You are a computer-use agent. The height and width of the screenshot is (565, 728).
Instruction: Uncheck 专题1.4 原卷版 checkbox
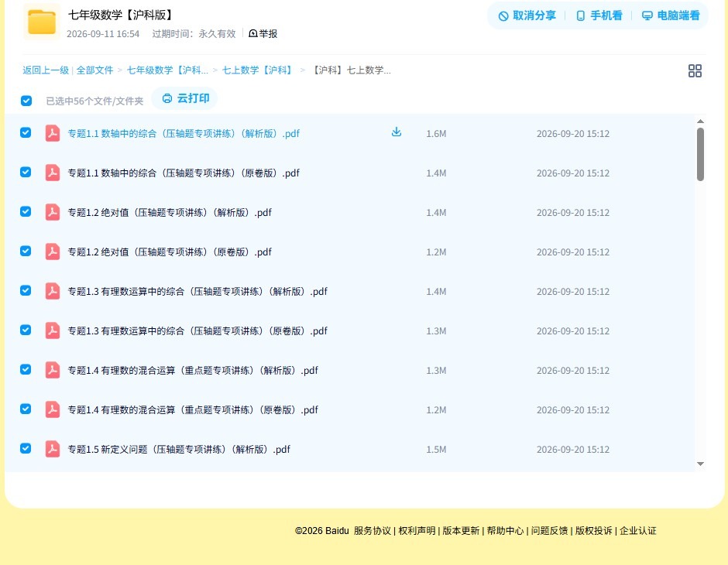pyautogui.click(x=26, y=409)
